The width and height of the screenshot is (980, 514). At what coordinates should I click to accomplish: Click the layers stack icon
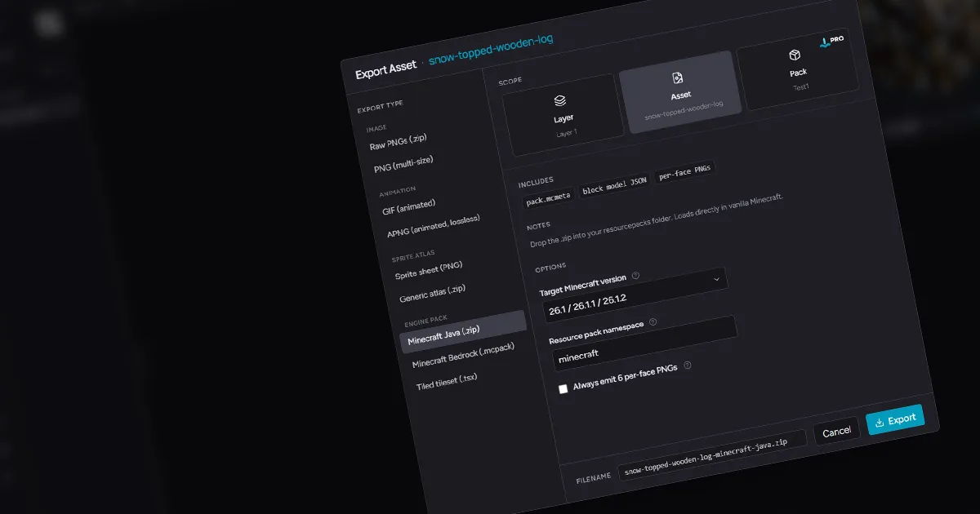(559, 101)
